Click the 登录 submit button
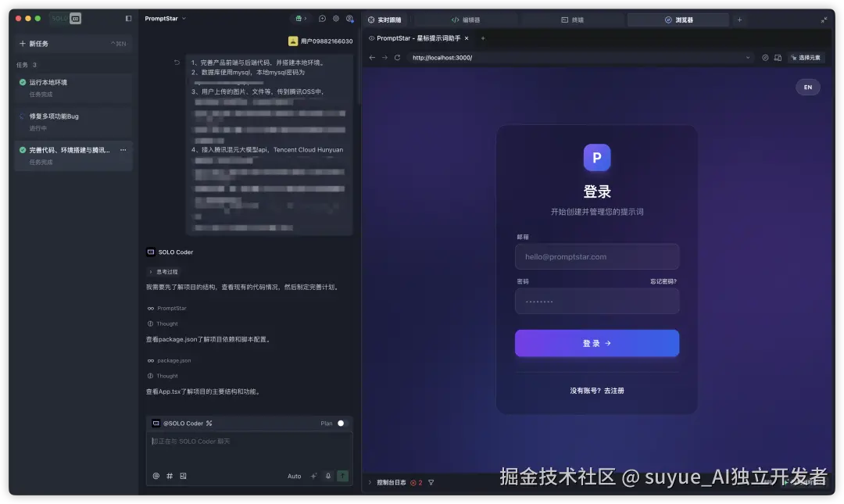Viewport: 844px width, 504px height. point(597,343)
